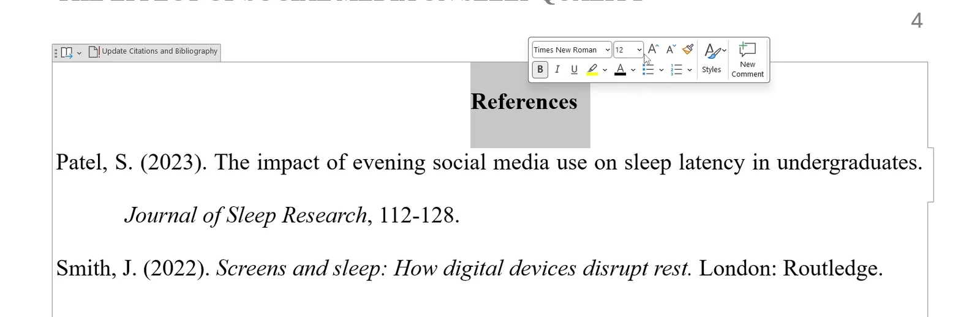Toggle Underline formatting
This screenshot has height=317, width=980.
click(574, 70)
